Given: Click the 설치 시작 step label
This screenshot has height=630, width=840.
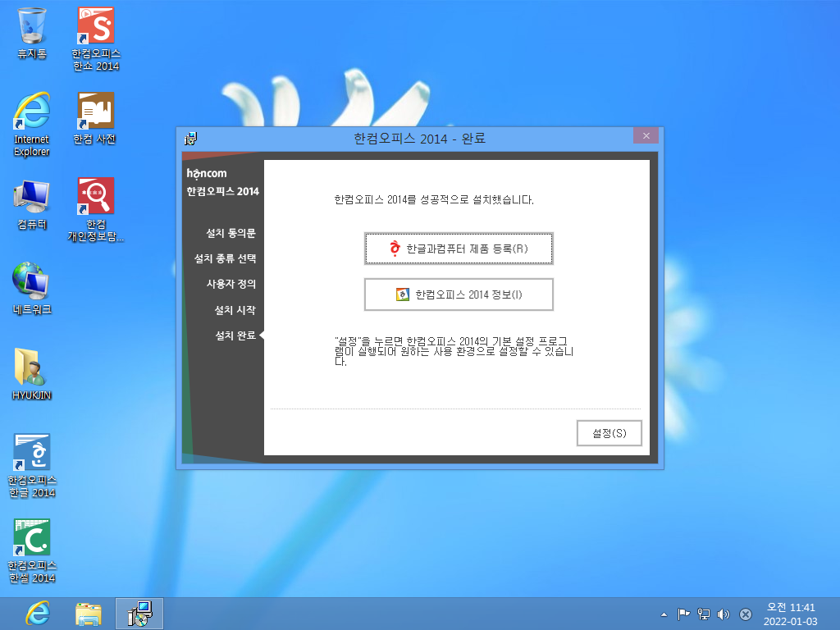Looking at the screenshot, I should coord(235,310).
